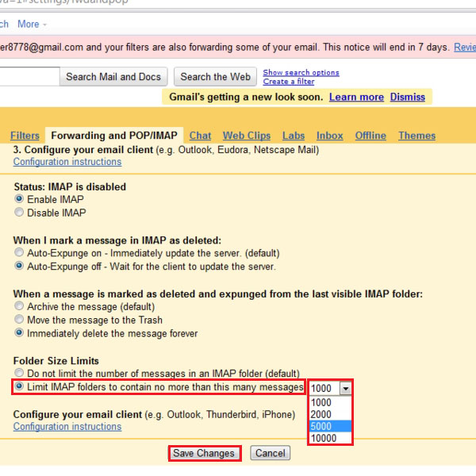Click the Search Mail and Docs button
Image resolution: width=476 pixels, height=476 pixels.
point(113,76)
